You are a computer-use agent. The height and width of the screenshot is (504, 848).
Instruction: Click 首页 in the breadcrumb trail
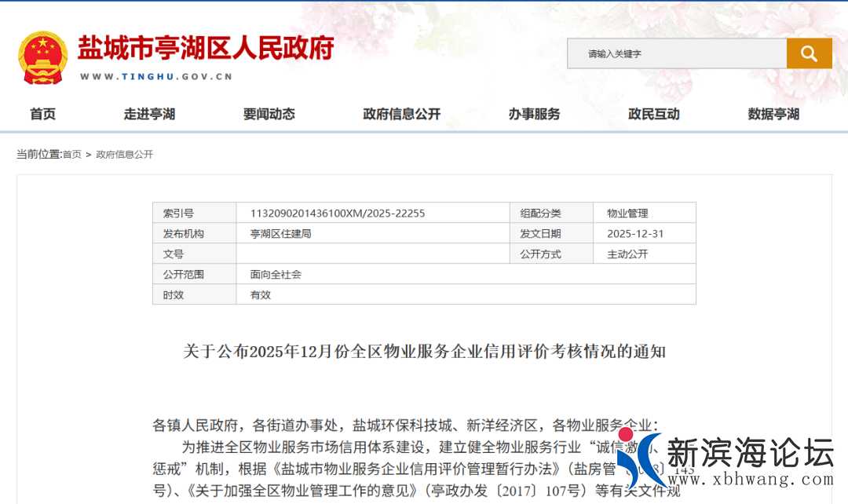point(72,155)
